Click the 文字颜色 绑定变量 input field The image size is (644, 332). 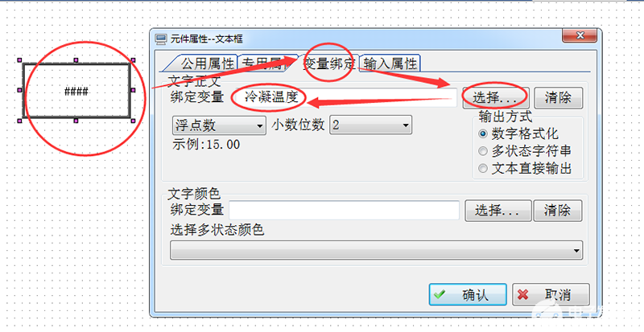[345, 211]
